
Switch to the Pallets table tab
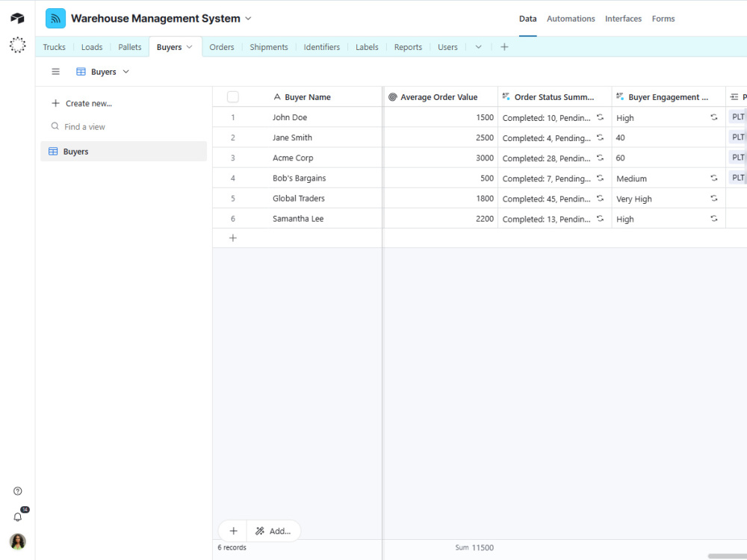pos(129,46)
